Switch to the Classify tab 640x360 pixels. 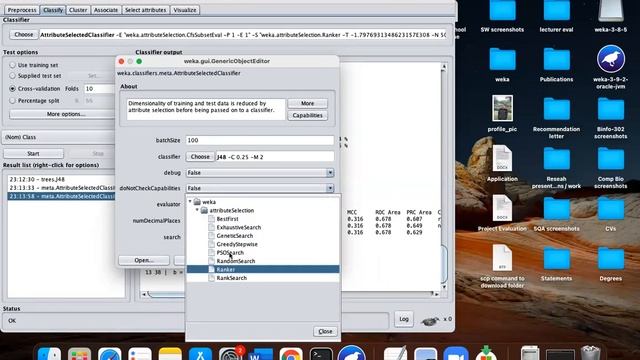tap(53, 10)
